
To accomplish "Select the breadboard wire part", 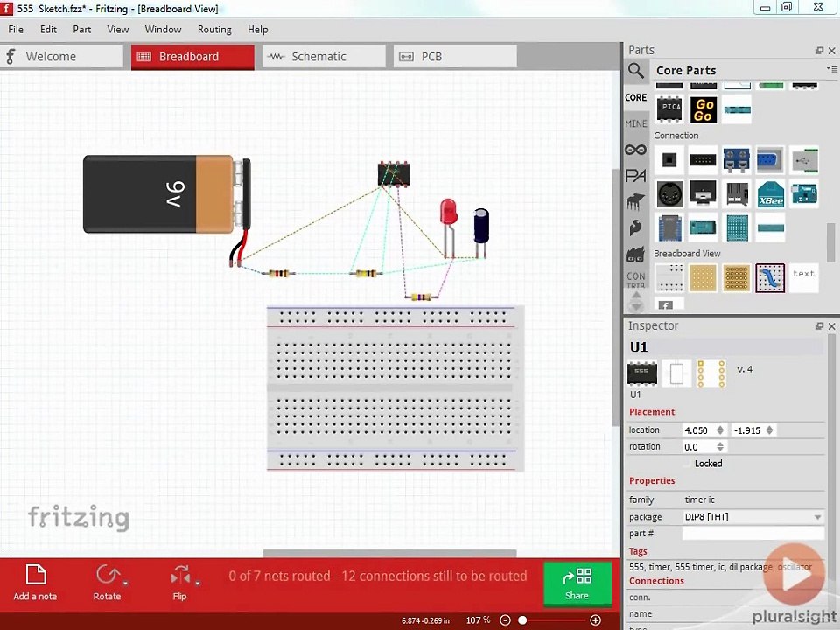I will point(770,277).
